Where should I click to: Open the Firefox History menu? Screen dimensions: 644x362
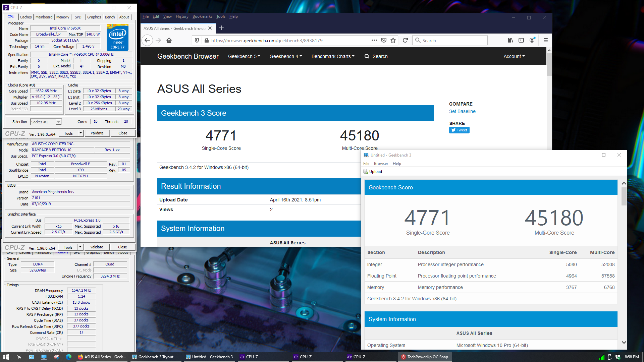click(x=182, y=16)
